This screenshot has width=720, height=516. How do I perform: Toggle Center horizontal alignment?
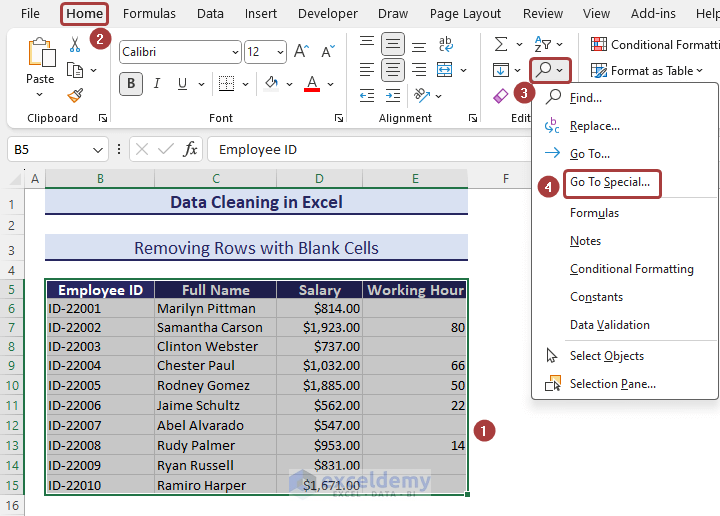click(x=393, y=70)
